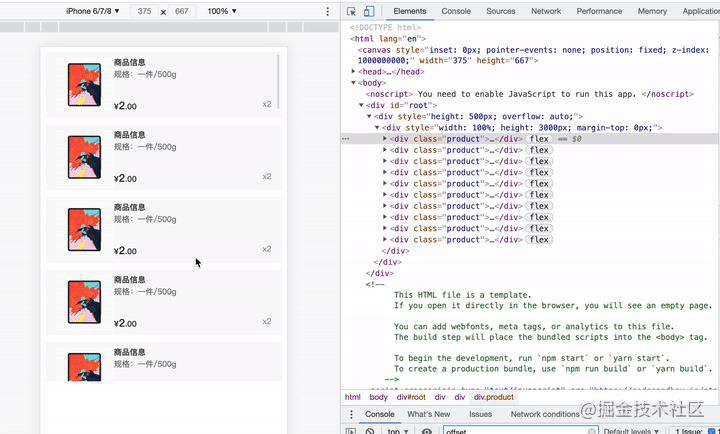Open the Sources tab
The height and width of the screenshot is (434, 720).
tap(501, 11)
